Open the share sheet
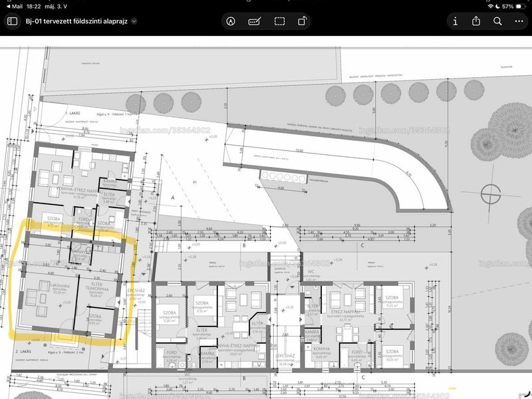The image size is (532, 399). click(x=476, y=21)
